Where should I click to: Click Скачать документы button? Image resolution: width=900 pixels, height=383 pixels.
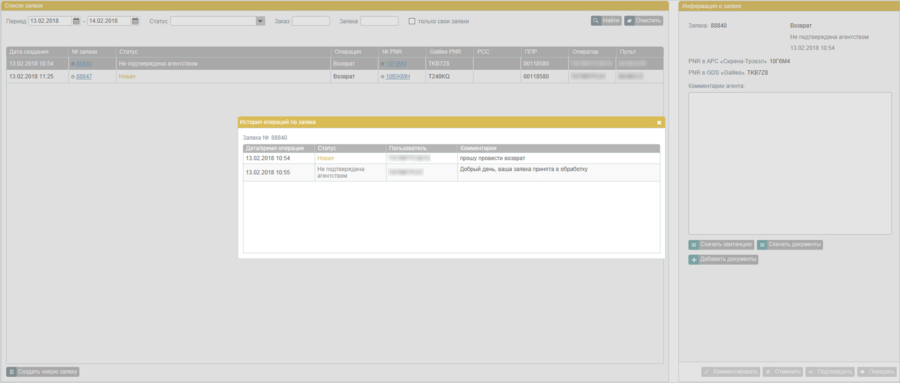790,245
